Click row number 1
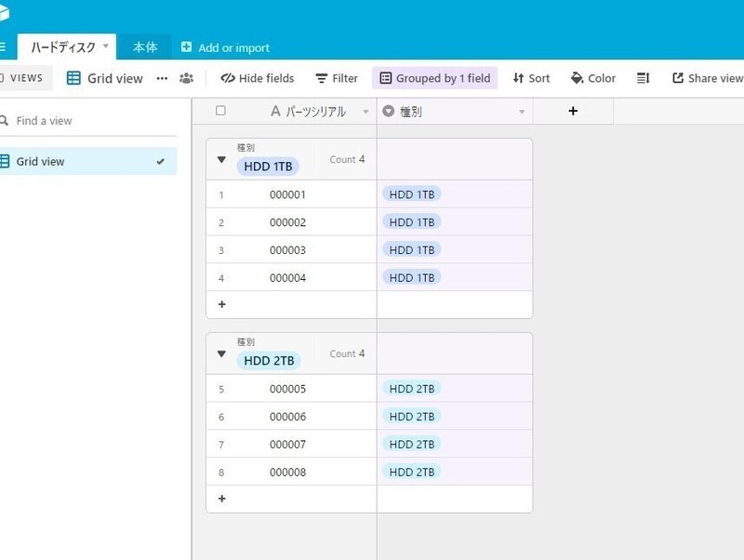 pyautogui.click(x=221, y=195)
